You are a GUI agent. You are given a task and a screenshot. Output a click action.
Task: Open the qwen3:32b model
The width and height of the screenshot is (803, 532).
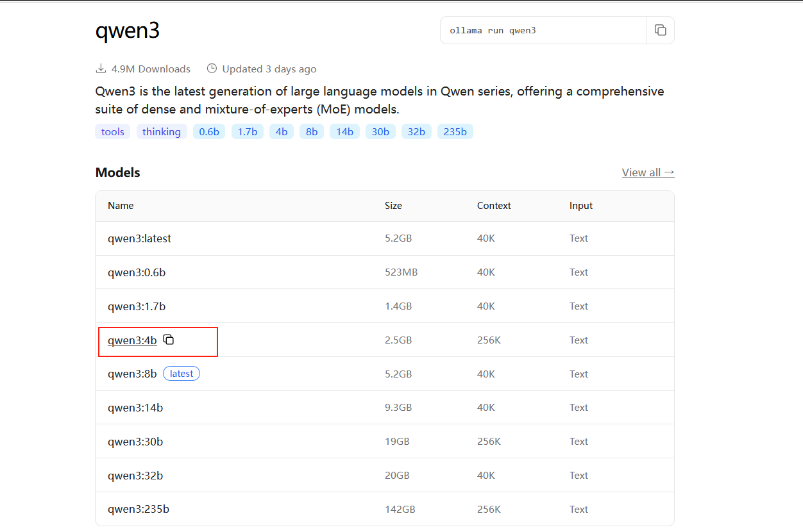point(135,476)
